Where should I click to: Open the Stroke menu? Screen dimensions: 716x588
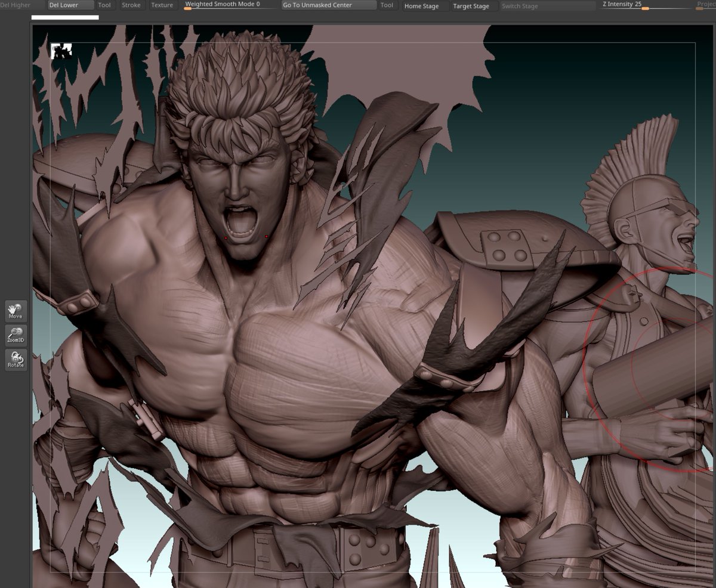(x=131, y=5)
